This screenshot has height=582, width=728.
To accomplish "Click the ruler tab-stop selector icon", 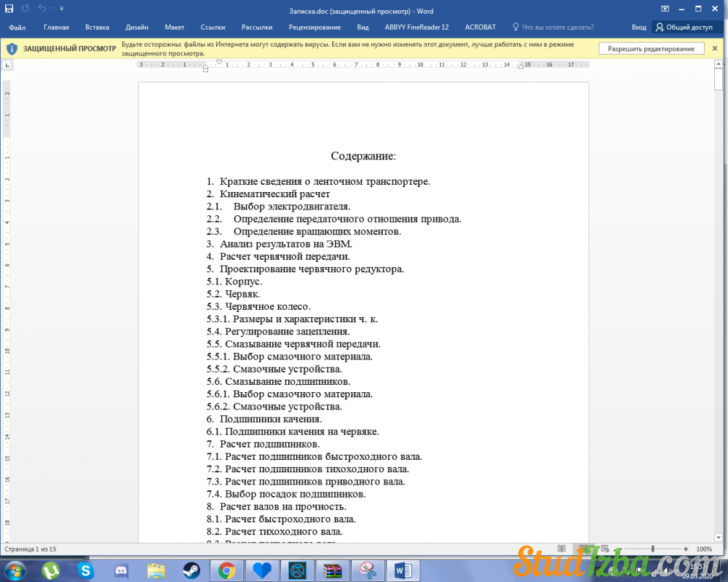I will tap(7, 65).
